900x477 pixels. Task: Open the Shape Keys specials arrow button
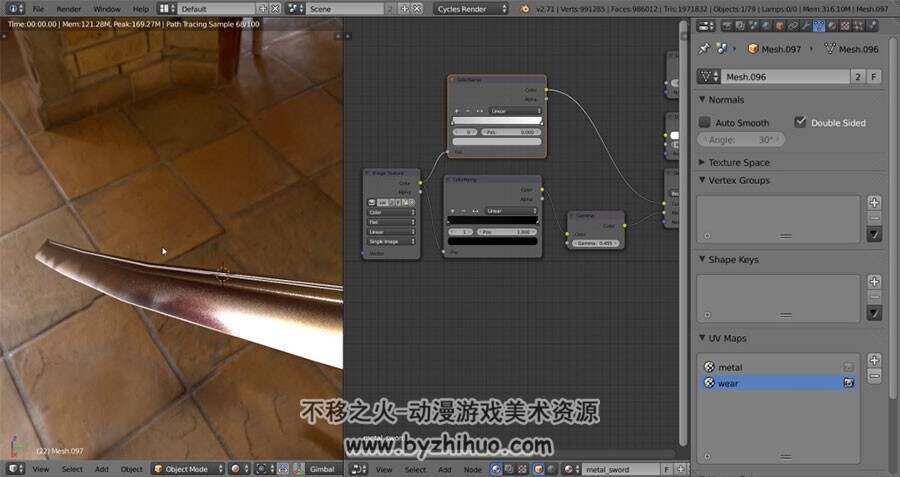coord(874,313)
